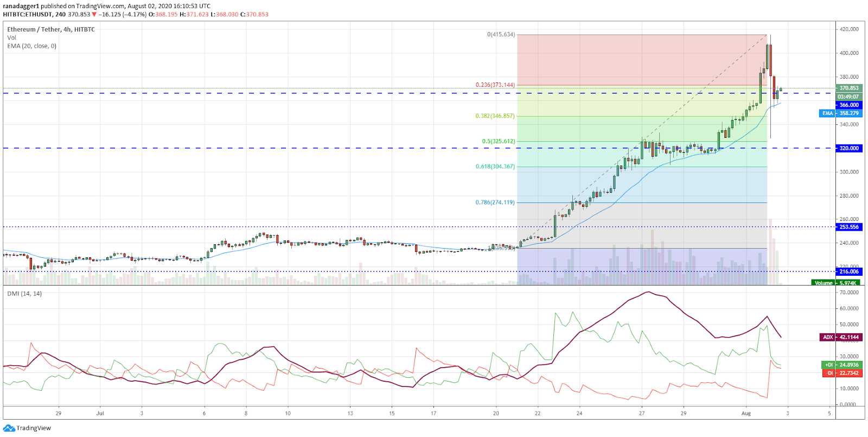Click the 400.000 price axis label
Screen dimensions: 868x437
(849, 53)
